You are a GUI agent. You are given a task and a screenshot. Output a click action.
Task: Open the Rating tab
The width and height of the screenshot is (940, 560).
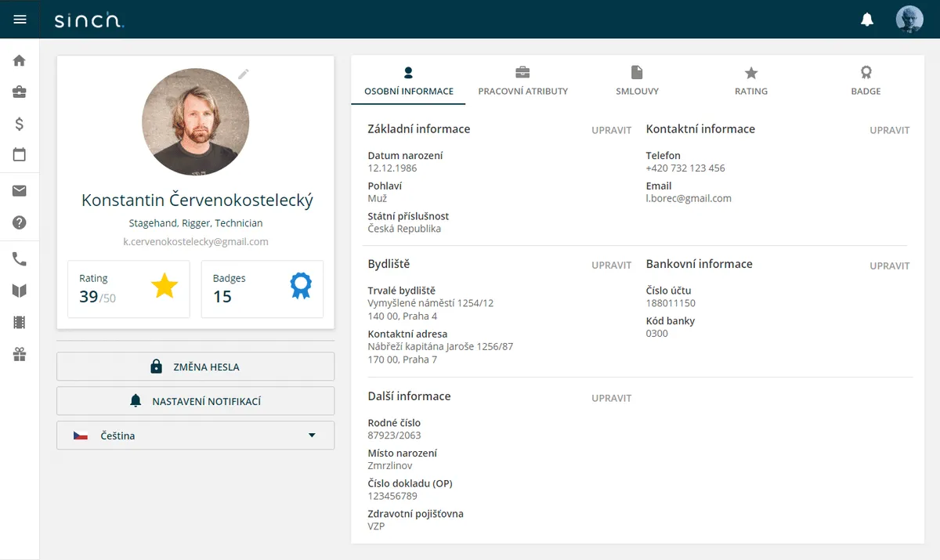[x=750, y=81]
